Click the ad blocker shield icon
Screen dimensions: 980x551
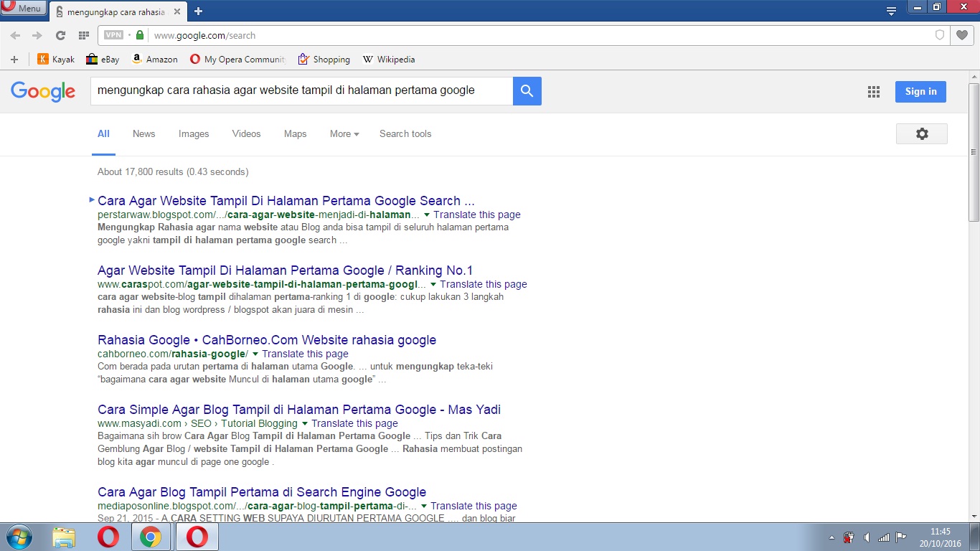tap(940, 35)
